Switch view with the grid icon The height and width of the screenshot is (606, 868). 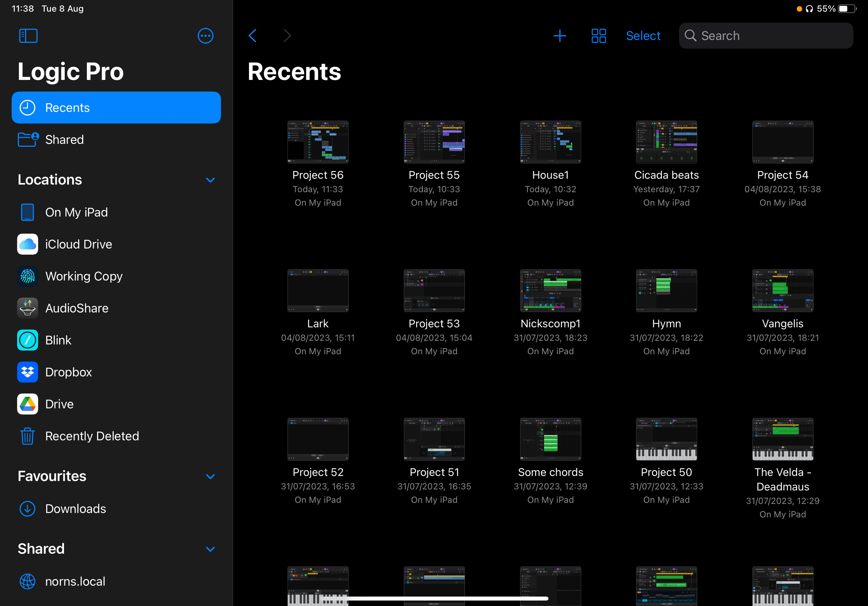click(598, 36)
